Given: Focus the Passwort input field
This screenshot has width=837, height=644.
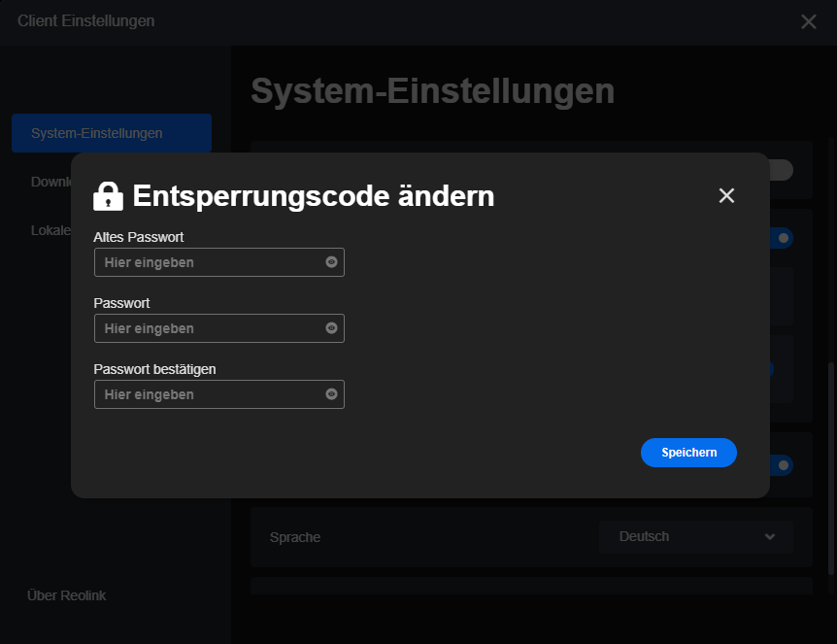Looking at the screenshot, I should point(219,328).
